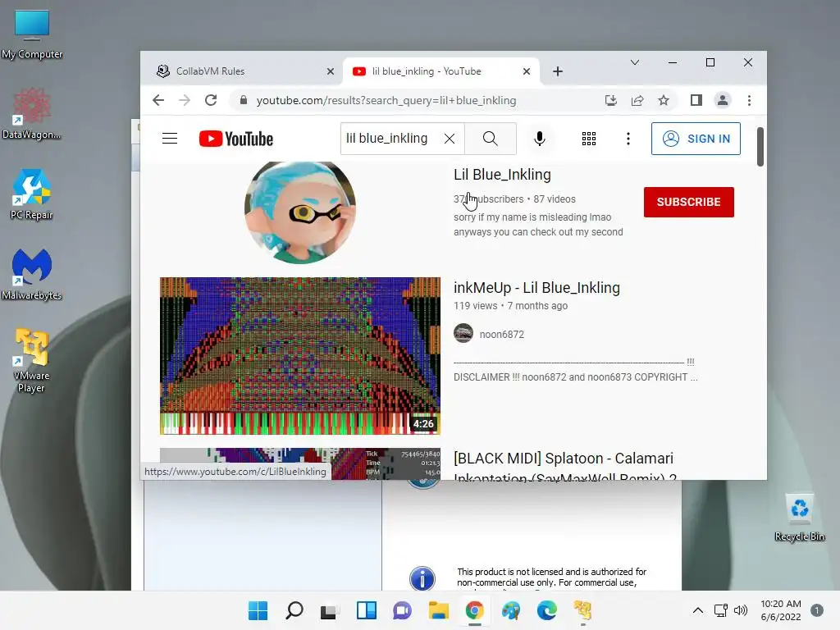Click the VMware Player taskbar icon
This screenshot has width=840, height=630.
coord(583,610)
